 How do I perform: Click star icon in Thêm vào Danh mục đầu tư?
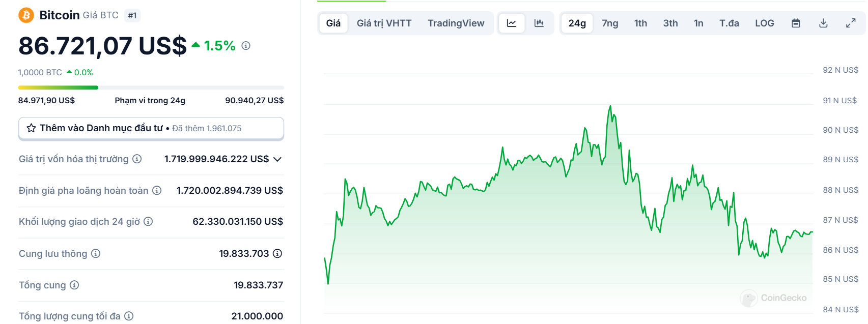tap(31, 128)
